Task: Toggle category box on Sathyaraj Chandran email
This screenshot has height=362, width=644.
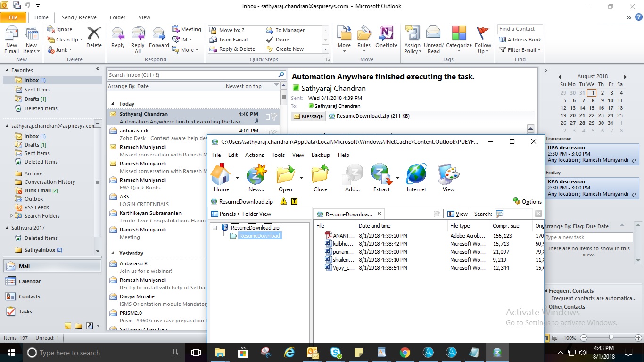Action: pyautogui.click(x=267, y=116)
